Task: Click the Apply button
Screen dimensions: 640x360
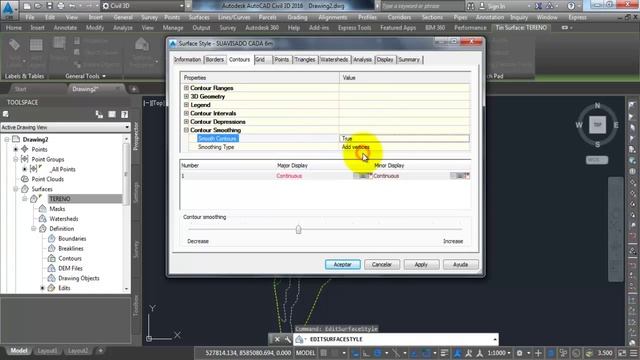Action: pyautogui.click(x=421, y=264)
